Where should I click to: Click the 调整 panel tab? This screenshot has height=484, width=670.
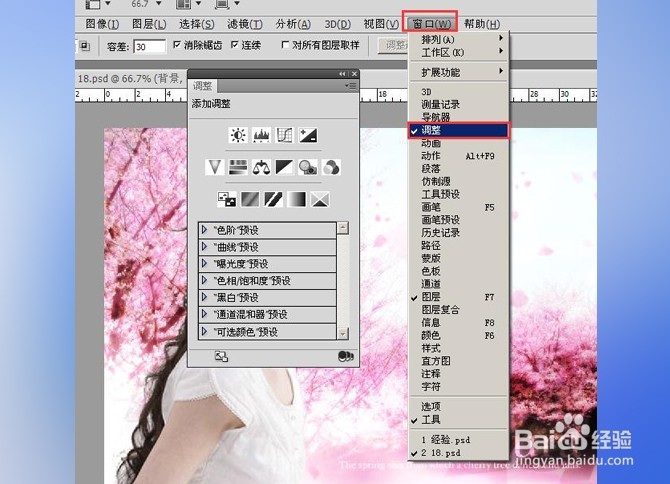pos(203,86)
